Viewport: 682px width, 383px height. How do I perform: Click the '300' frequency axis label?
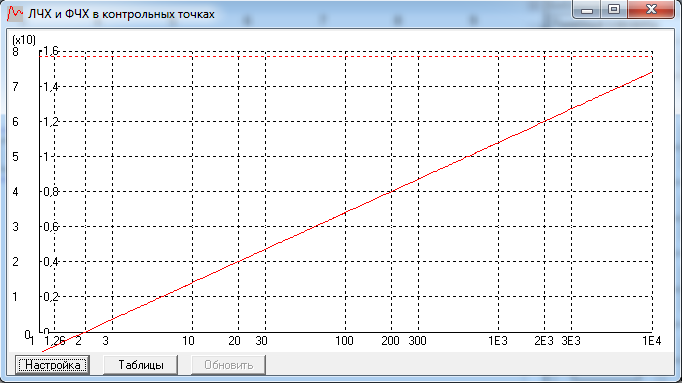(x=417, y=341)
